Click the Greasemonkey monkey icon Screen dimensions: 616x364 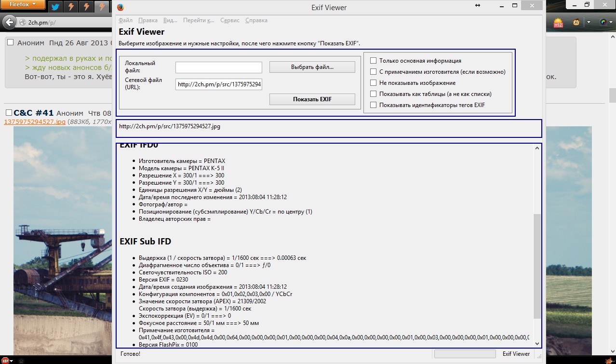576,22
